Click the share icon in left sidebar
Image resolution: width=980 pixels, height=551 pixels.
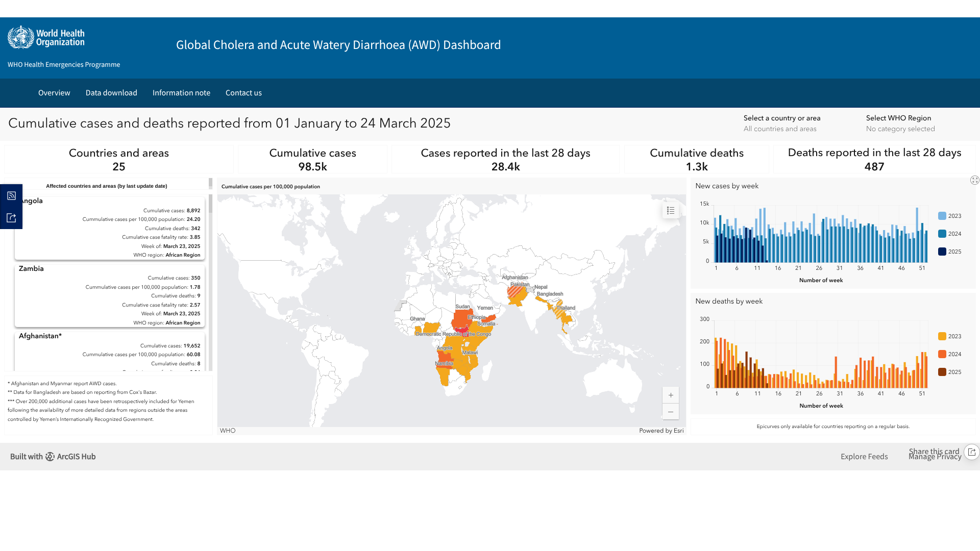[11, 218]
